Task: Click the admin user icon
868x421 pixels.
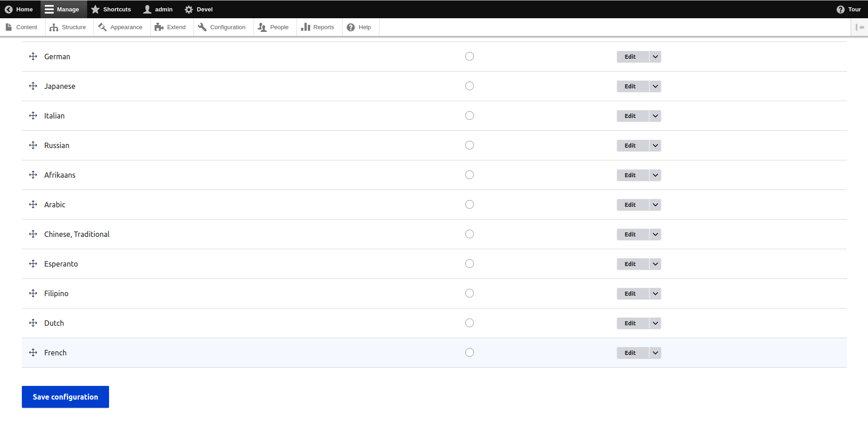Action: pos(146,9)
